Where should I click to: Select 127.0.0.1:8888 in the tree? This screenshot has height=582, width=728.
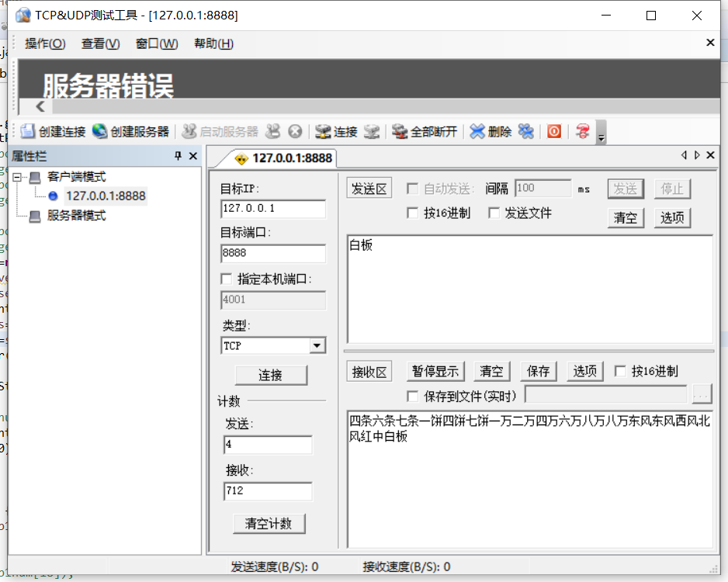[106, 196]
